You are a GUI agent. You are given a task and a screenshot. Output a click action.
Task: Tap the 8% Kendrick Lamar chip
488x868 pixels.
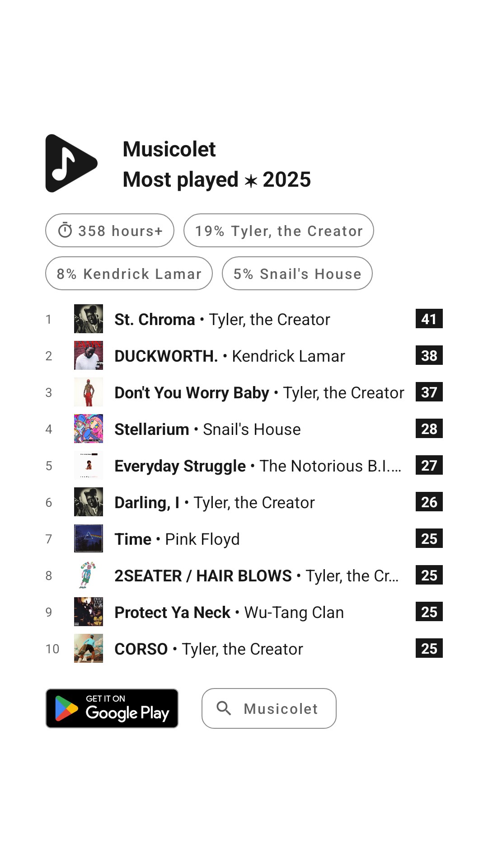[x=129, y=274]
